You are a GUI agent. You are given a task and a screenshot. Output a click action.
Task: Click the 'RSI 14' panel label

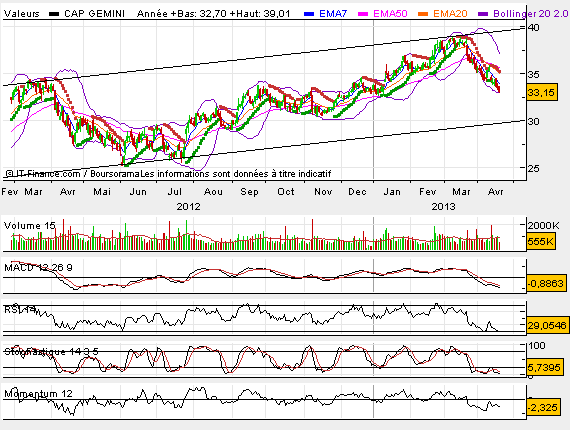(20, 310)
